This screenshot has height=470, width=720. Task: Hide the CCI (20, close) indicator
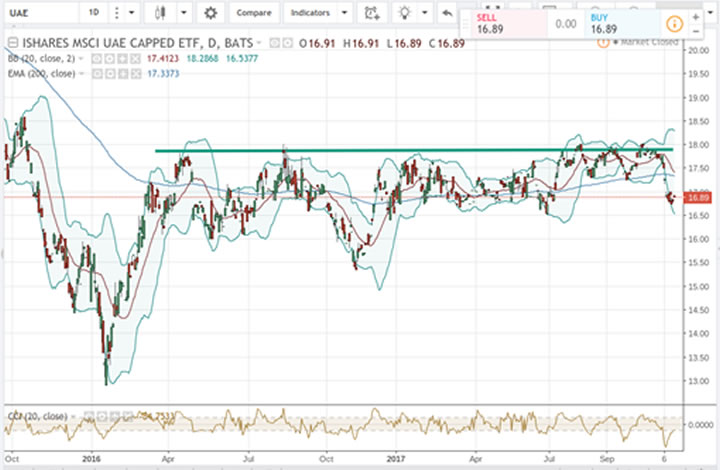point(89,416)
